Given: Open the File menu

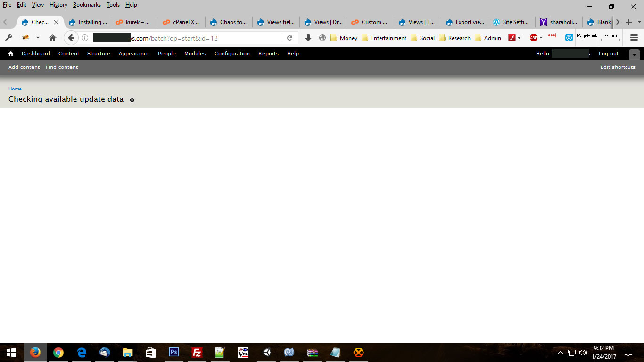Looking at the screenshot, I should coord(7,5).
